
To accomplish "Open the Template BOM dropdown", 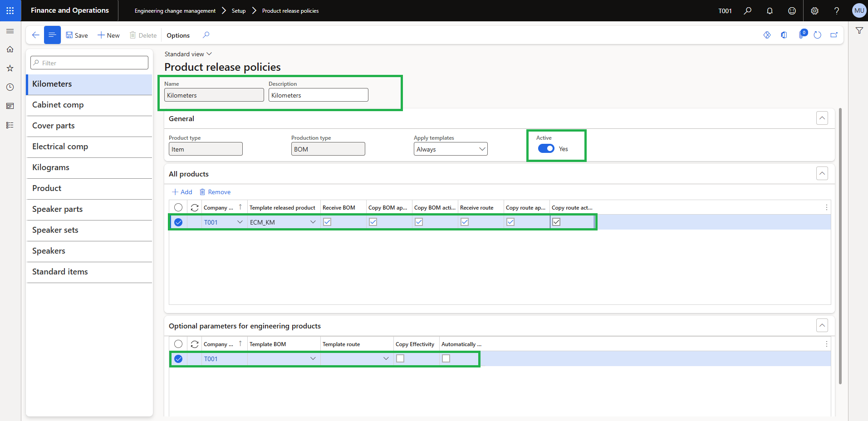I will 313,358.
